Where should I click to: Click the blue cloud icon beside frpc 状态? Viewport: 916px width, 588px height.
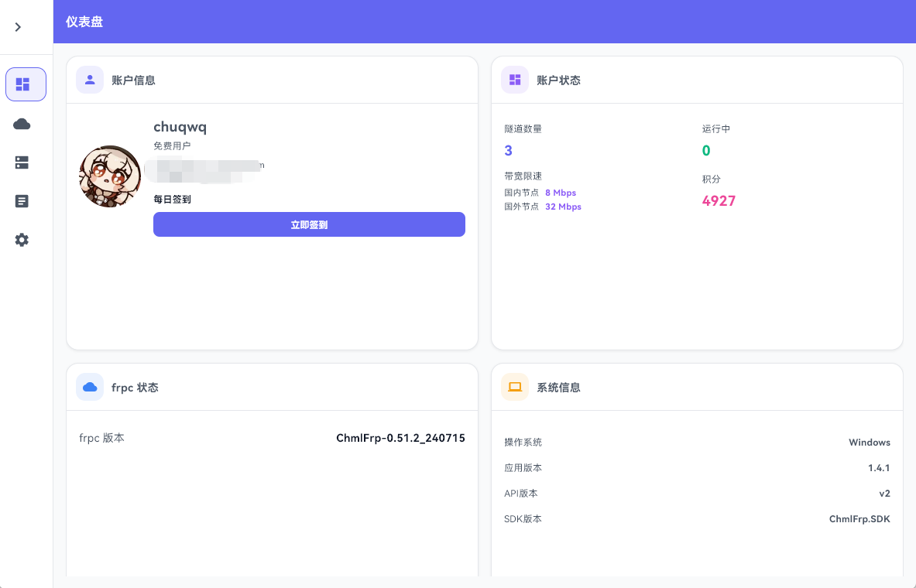coord(90,387)
